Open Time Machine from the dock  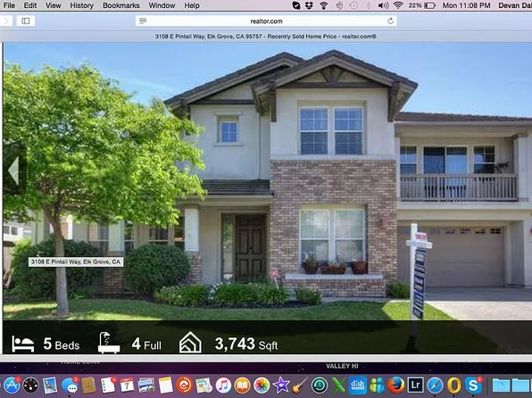(320, 386)
